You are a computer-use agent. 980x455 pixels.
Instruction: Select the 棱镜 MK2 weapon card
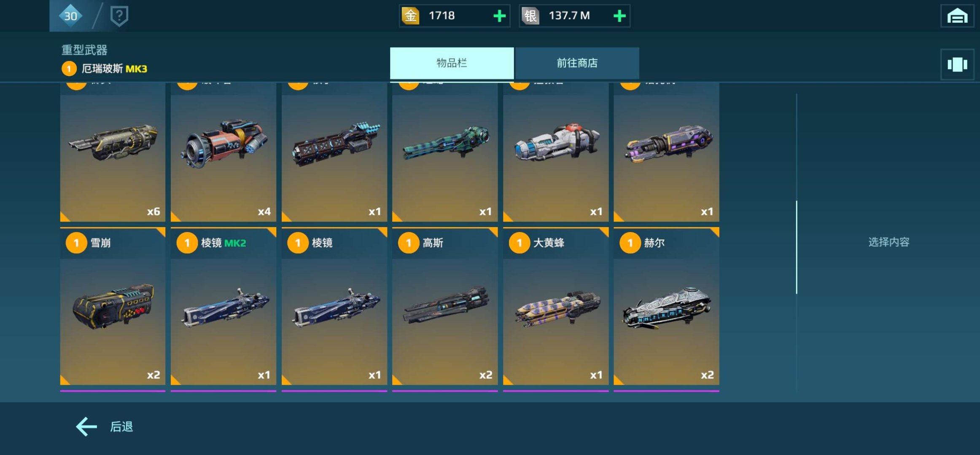(223, 306)
